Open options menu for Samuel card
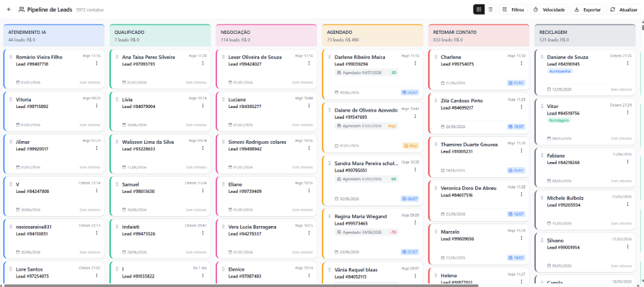 203,191
